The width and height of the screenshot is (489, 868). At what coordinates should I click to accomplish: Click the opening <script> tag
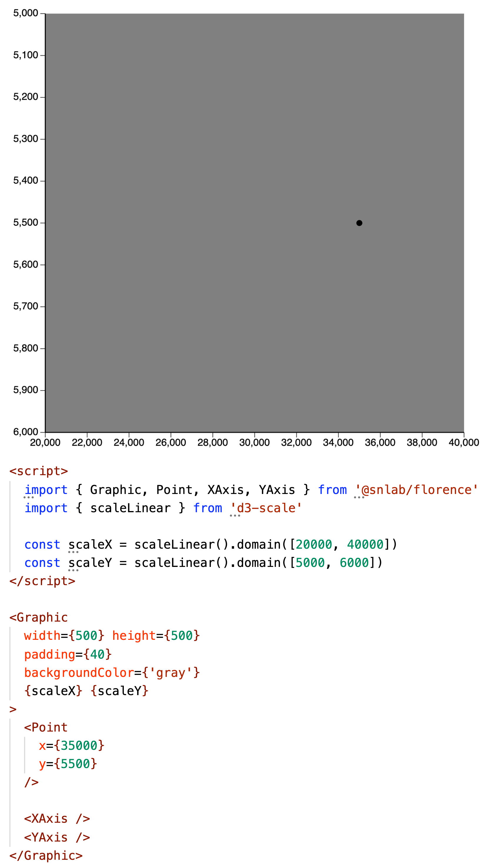coord(39,471)
